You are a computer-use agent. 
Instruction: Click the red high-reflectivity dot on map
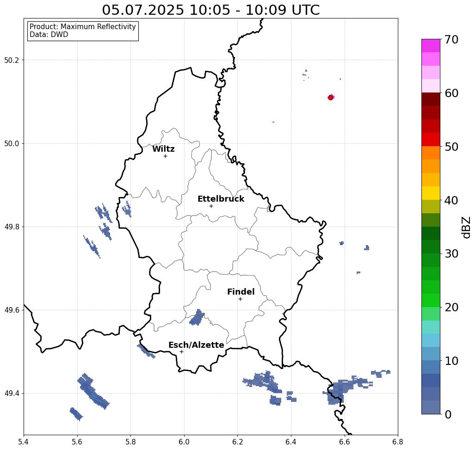click(331, 98)
